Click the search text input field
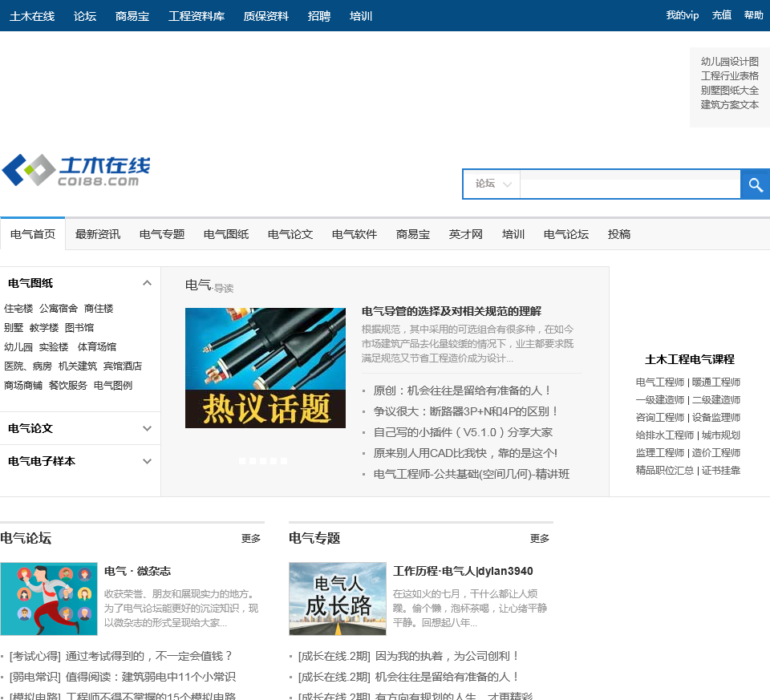This screenshot has width=770, height=700. pyautogui.click(x=630, y=184)
